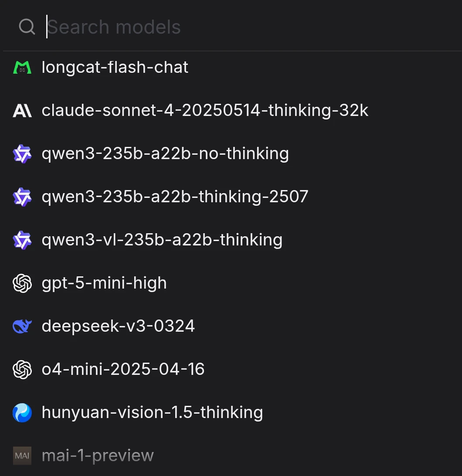Select the deepseek-v3-0324 model
Screen dimensions: 462x476
118,326
